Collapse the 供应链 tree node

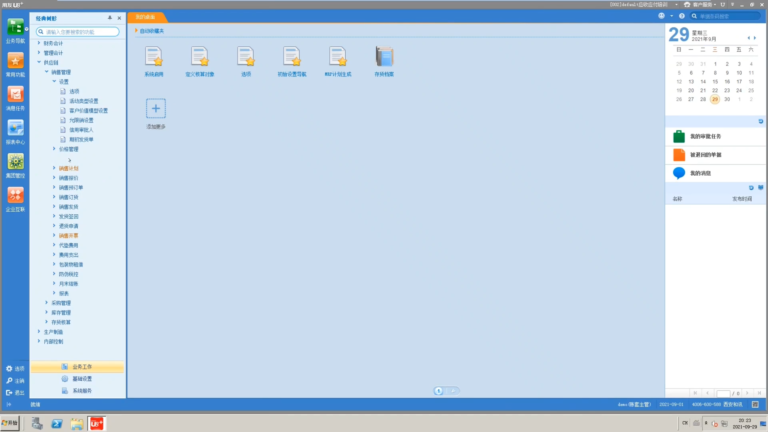click(39, 62)
